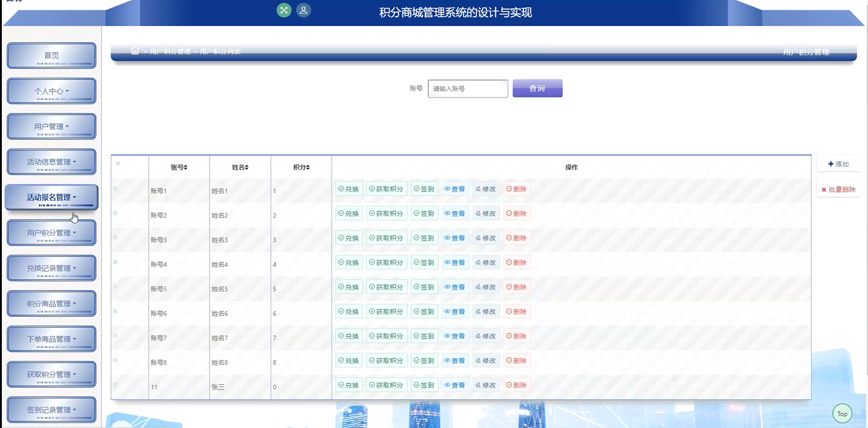
Task: Click 用户积分管理 breadcrumb link
Action: coord(170,51)
